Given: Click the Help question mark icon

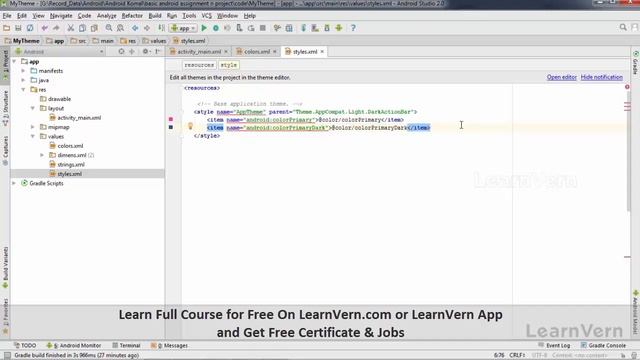Looking at the screenshot, I should tap(353, 28).
